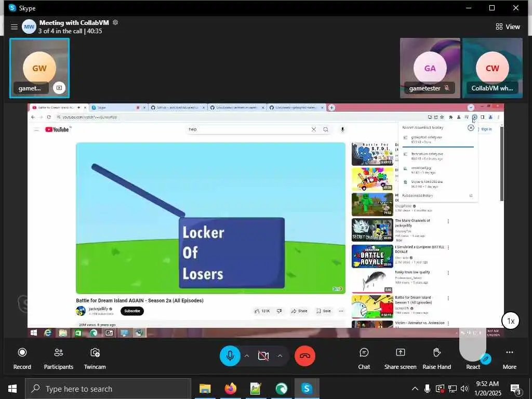This screenshot has width=532, height=399.
Task: Click the Share button under video
Action: [x=299, y=311]
